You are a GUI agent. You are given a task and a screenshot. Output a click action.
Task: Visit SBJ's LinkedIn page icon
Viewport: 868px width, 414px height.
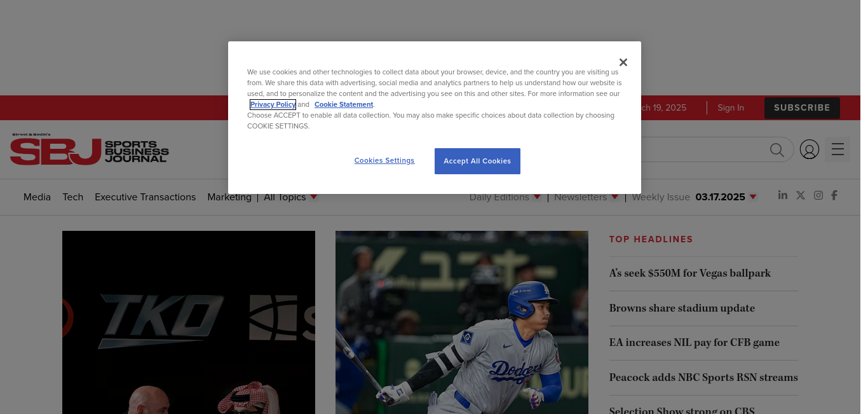(x=783, y=195)
